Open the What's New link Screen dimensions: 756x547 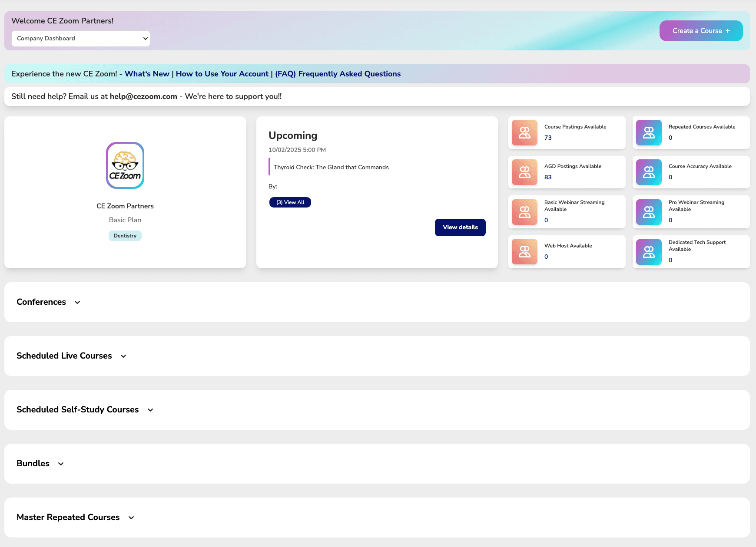point(147,74)
